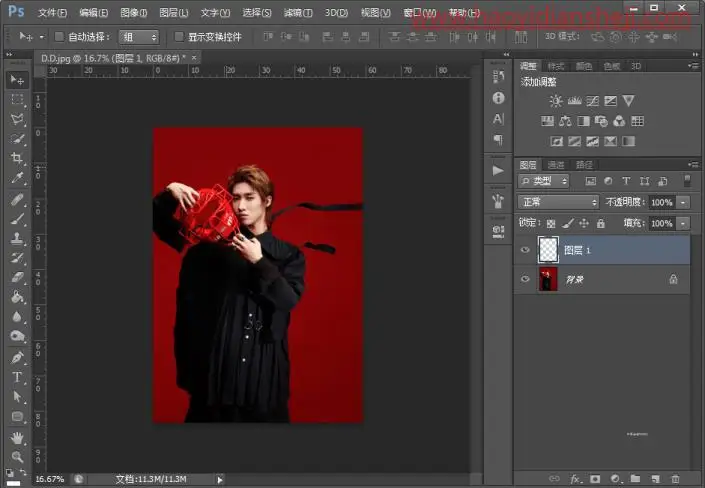Open the Actions panel play icon

pos(498,170)
